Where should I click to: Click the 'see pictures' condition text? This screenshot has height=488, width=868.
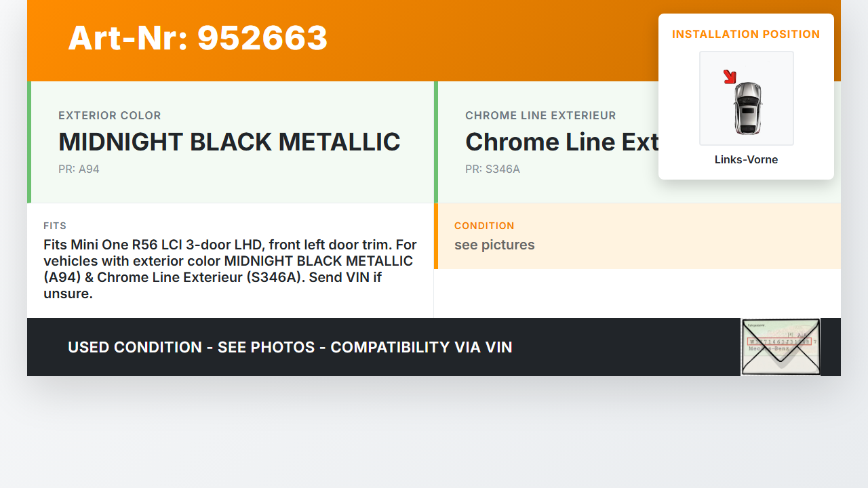click(494, 245)
